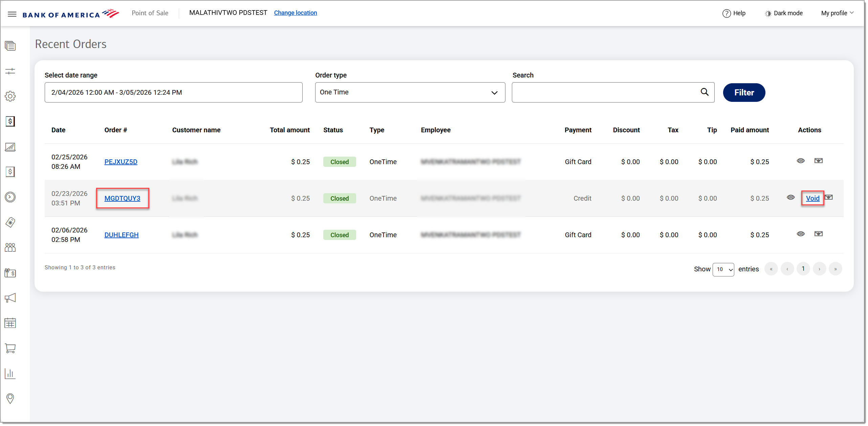Image resolution: width=868 pixels, height=426 pixels.
Task: Expand the My profile menu
Action: [x=836, y=13]
